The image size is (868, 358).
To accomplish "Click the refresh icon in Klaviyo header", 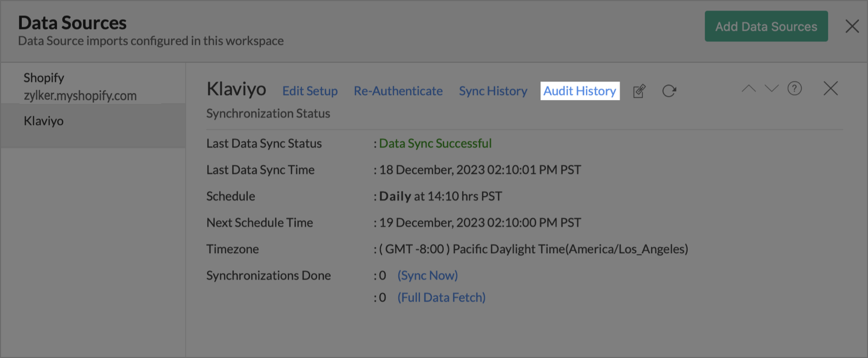I will pos(669,91).
